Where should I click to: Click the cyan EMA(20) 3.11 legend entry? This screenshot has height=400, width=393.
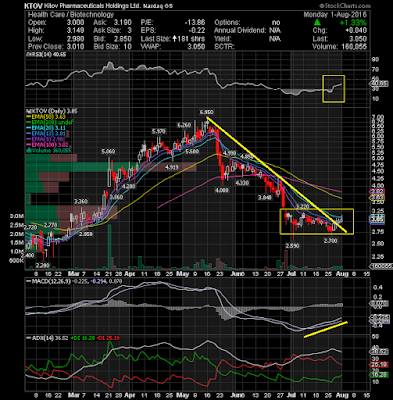click(47, 128)
